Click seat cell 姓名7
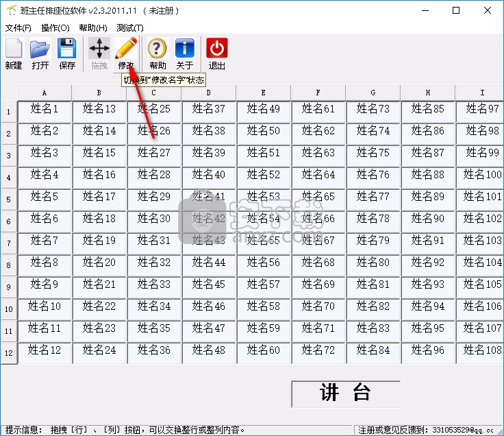 click(x=45, y=243)
